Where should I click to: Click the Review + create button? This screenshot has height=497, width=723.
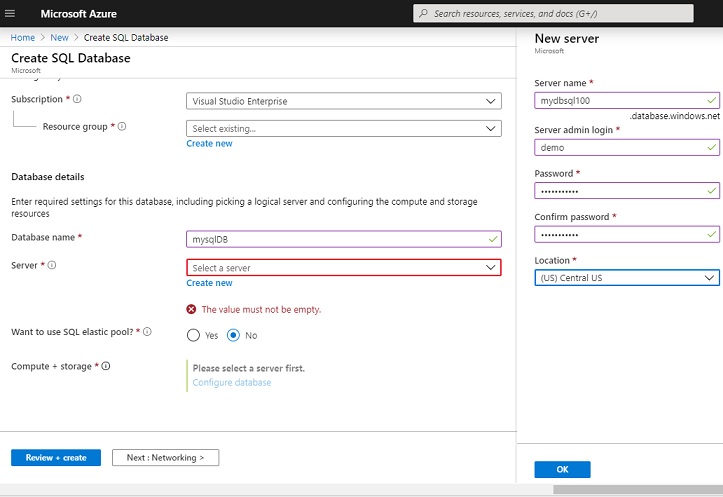click(56, 458)
